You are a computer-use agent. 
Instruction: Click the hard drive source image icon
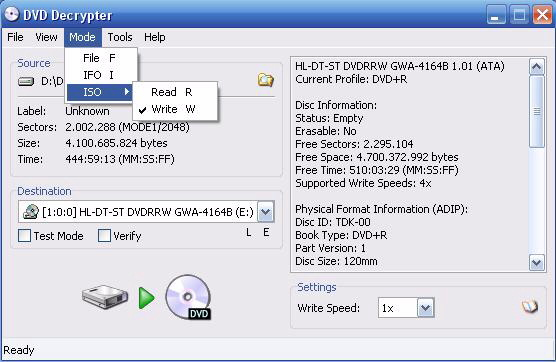[x=105, y=297]
